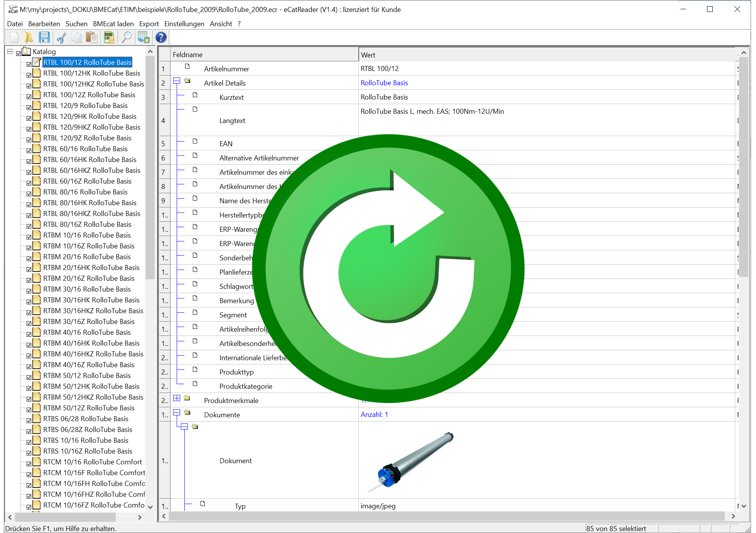Screen dimensions: 756x533
Task: Click the folder icon beside Dokumente
Action: pos(187,412)
